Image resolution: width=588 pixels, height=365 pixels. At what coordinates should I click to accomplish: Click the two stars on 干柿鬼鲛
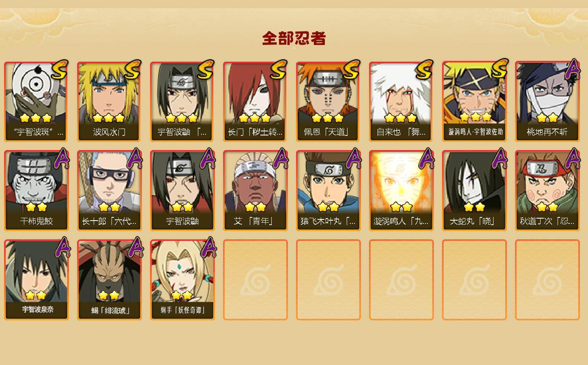(x=36, y=207)
